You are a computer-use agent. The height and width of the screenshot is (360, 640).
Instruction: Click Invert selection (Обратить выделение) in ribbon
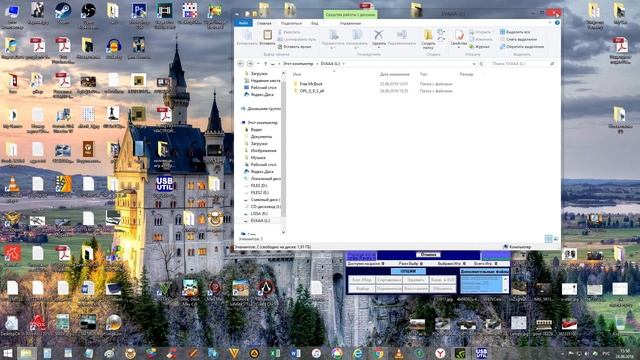[522, 47]
